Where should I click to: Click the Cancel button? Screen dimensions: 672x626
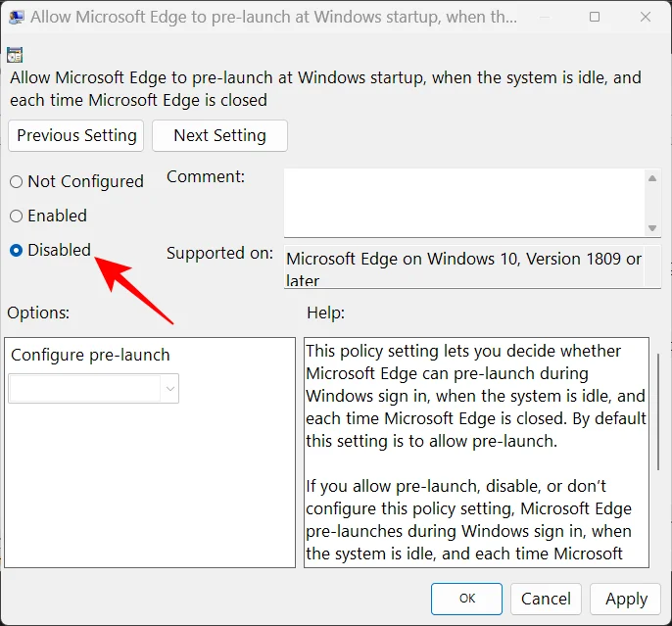click(x=546, y=599)
